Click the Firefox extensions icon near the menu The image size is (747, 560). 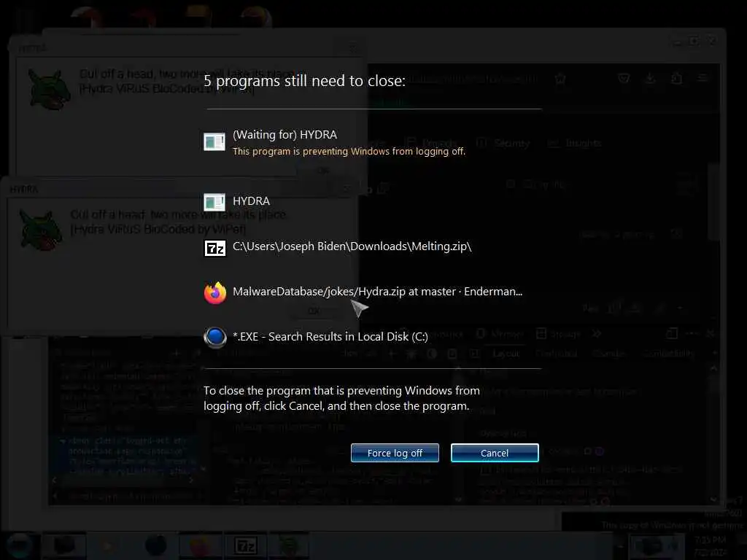point(676,78)
